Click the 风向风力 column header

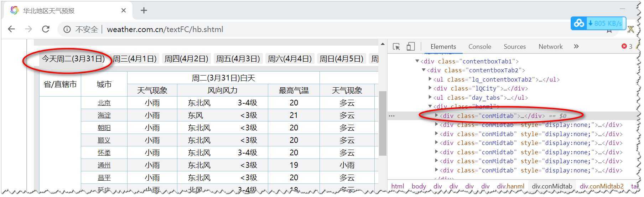tap(223, 90)
